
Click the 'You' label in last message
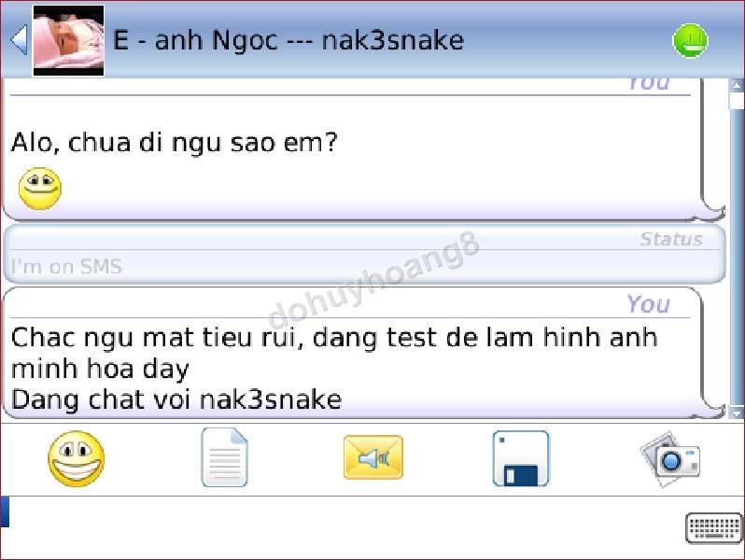point(648,303)
